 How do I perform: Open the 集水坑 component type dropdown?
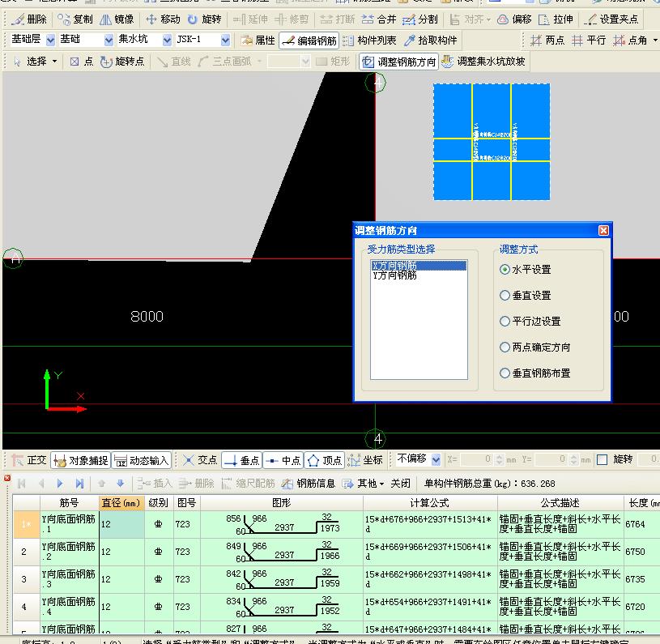pyautogui.click(x=167, y=40)
